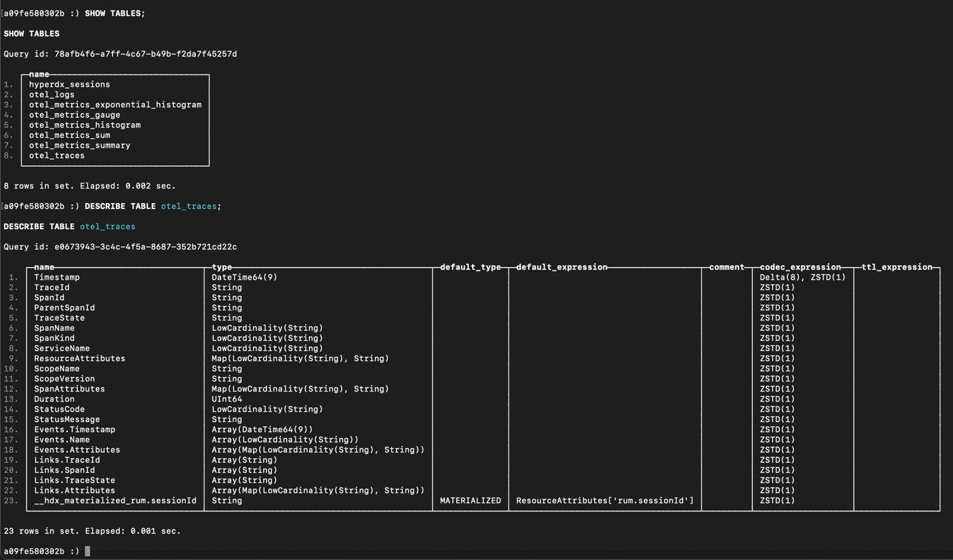
Task: Click the terminal cursor at the prompt
Action: point(87,551)
